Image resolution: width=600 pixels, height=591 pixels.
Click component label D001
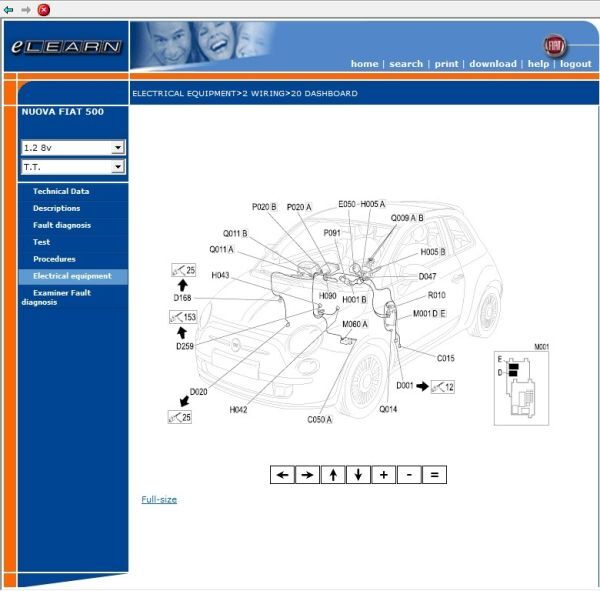pos(405,385)
